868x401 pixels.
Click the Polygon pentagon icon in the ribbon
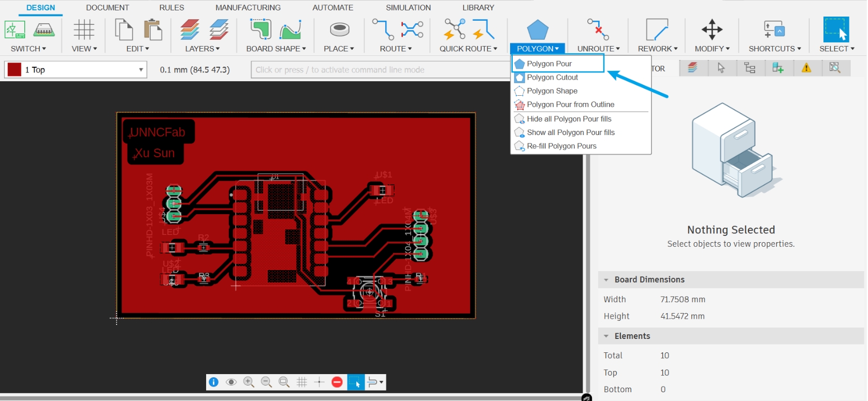pyautogui.click(x=538, y=30)
